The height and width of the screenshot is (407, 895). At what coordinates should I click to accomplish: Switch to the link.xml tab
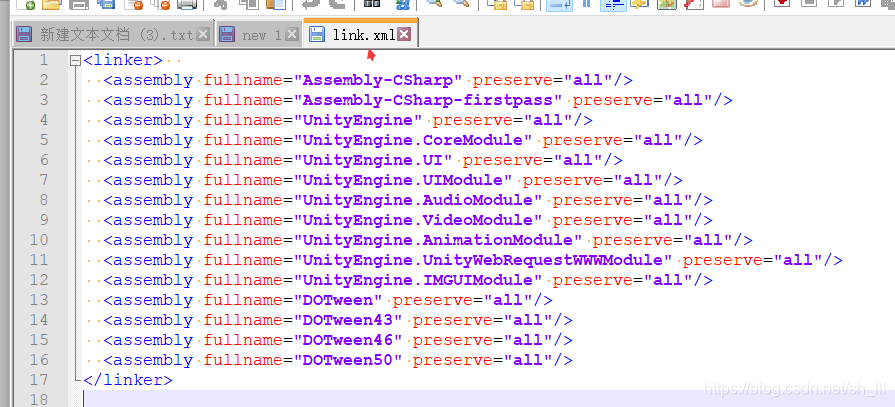click(x=362, y=35)
